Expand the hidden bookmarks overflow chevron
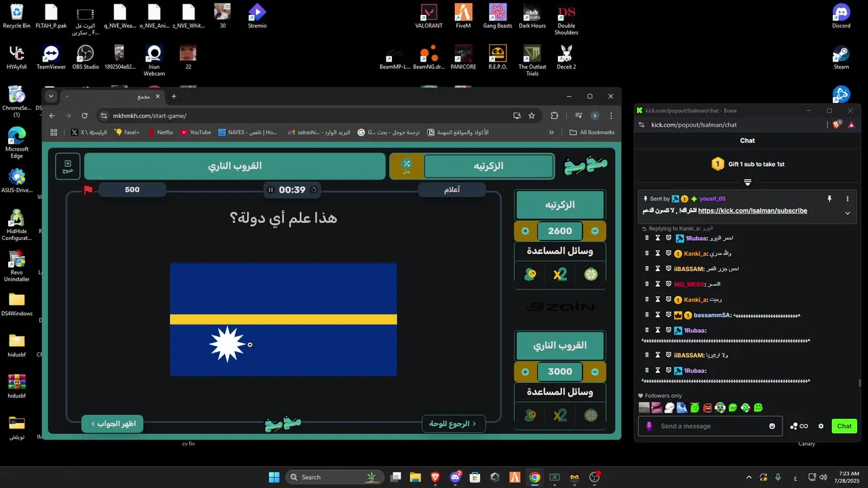 coord(551,132)
